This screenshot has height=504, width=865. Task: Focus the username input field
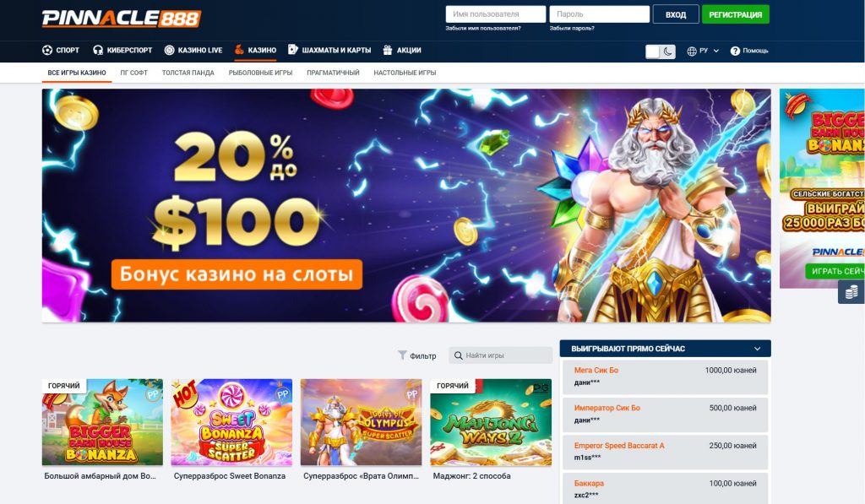coord(495,14)
